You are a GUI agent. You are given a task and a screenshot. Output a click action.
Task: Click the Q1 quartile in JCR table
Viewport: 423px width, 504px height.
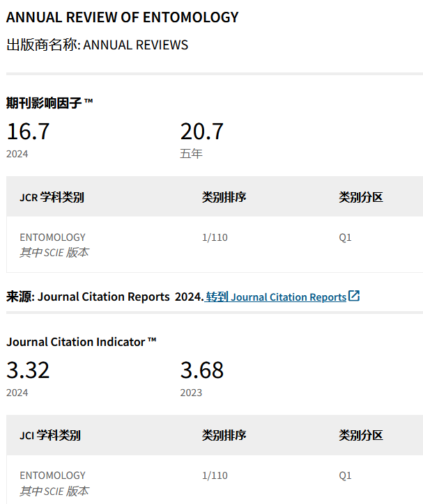click(345, 237)
